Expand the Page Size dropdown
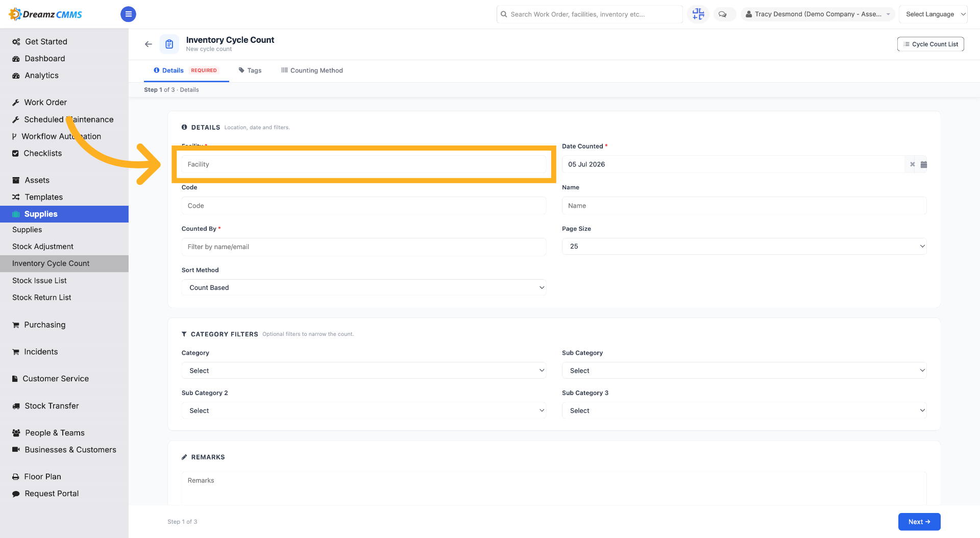 click(744, 247)
